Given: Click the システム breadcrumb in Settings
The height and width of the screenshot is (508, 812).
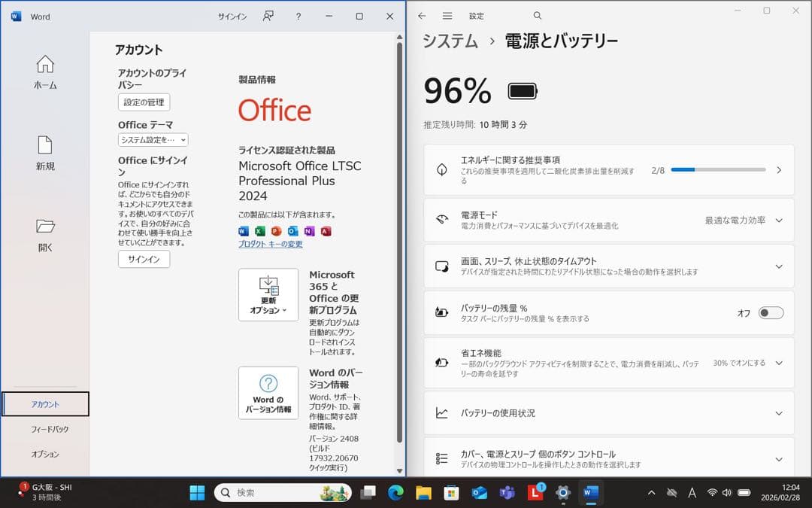Looking at the screenshot, I should click(x=450, y=41).
